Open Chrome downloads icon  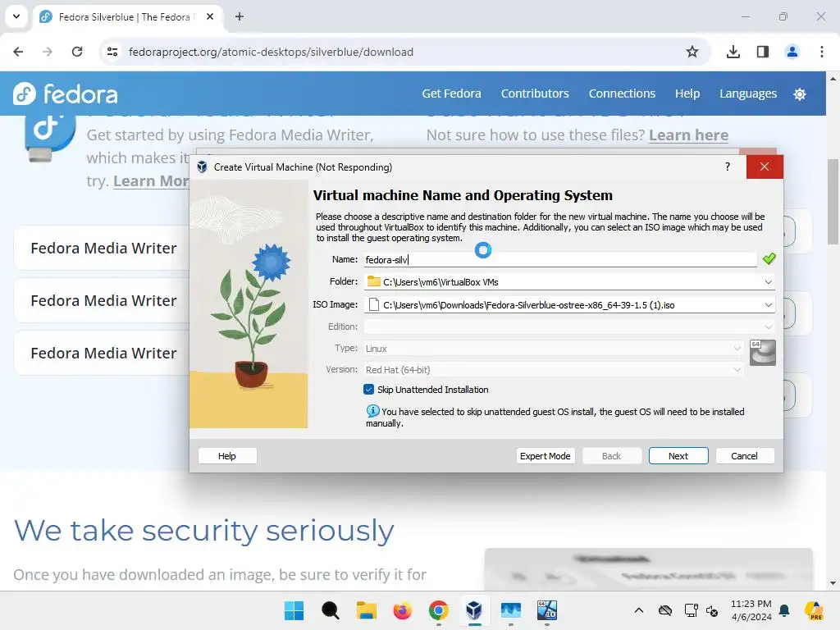pos(733,52)
